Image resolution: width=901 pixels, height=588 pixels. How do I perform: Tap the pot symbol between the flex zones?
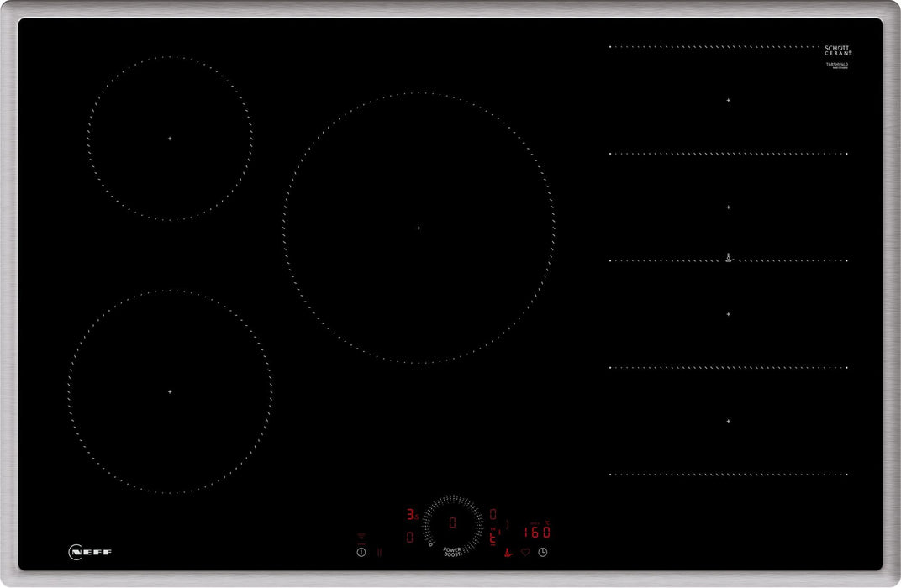(x=728, y=257)
